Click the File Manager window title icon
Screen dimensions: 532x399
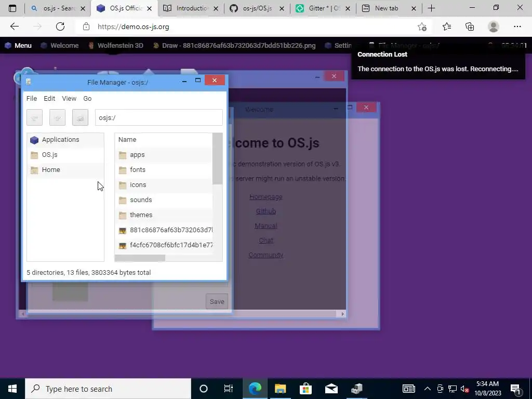tap(29, 82)
